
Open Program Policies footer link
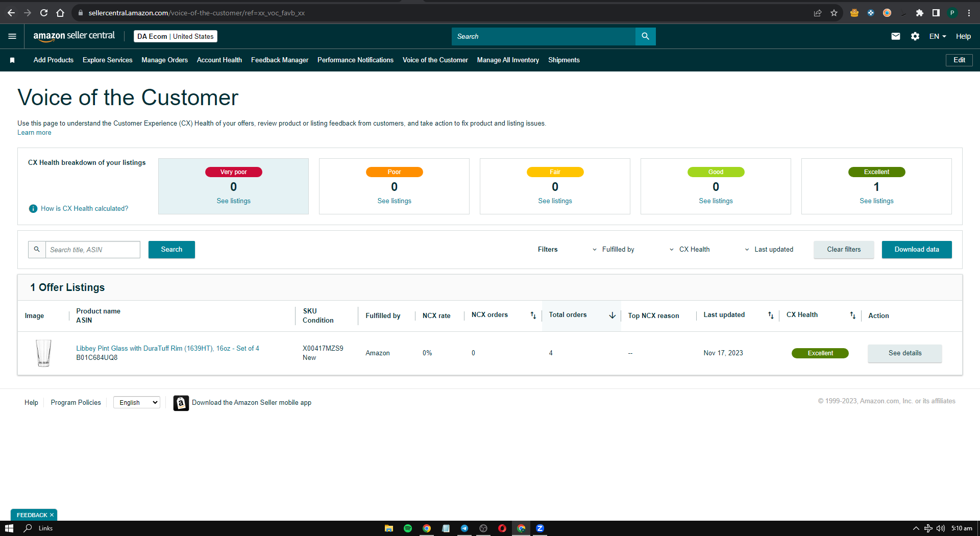[76, 403]
